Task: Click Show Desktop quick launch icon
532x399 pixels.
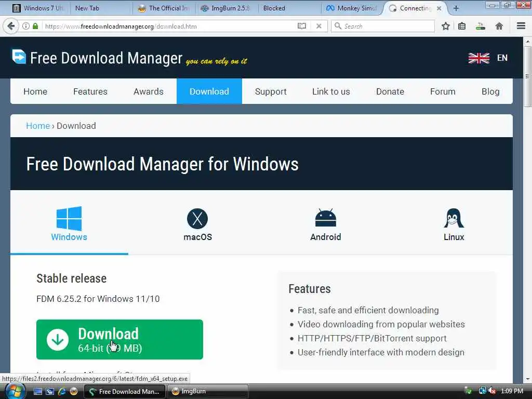Action: pyautogui.click(x=38, y=391)
